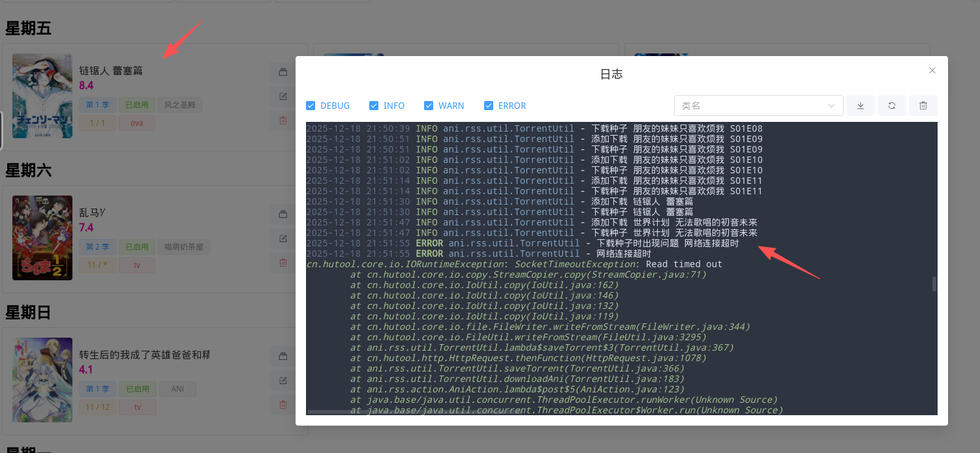The width and height of the screenshot is (980, 453).
Task: Click log line 下载种子 朋友的妹妹只喜欢烦我 S01E08
Action: pos(534,128)
